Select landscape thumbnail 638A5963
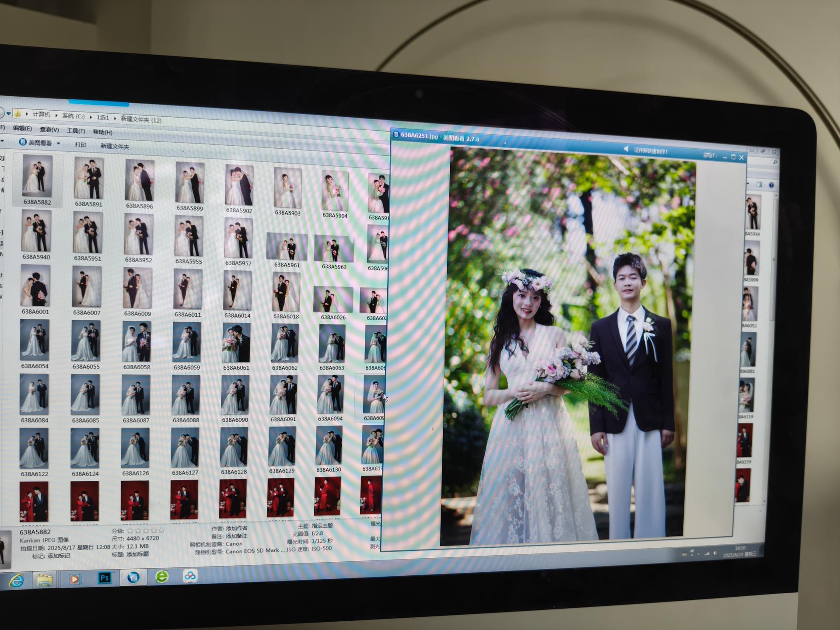 334,248
